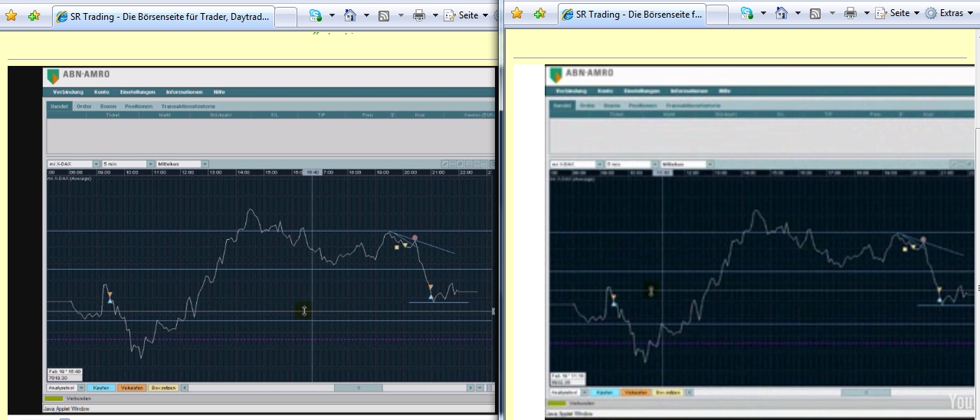The image size is (980, 420).
Task: Click the Skype icon in left browser toolbar
Action: [x=315, y=15]
